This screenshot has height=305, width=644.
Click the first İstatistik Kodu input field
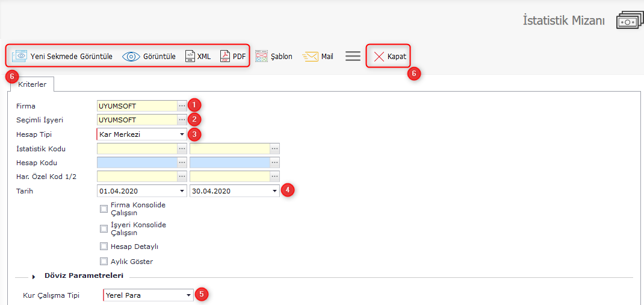click(137, 148)
